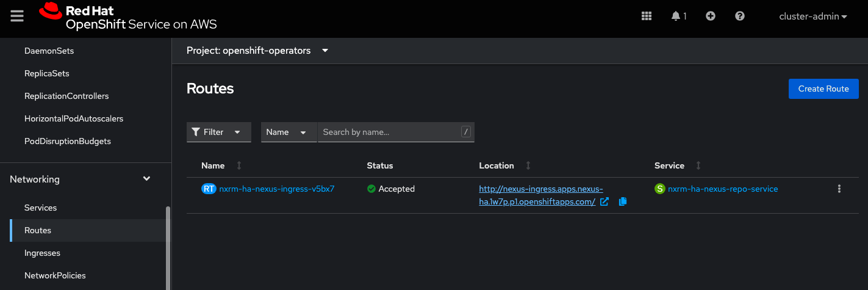Click the filter funnel icon
Screen dimensions: 868x290
pyautogui.click(x=196, y=132)
